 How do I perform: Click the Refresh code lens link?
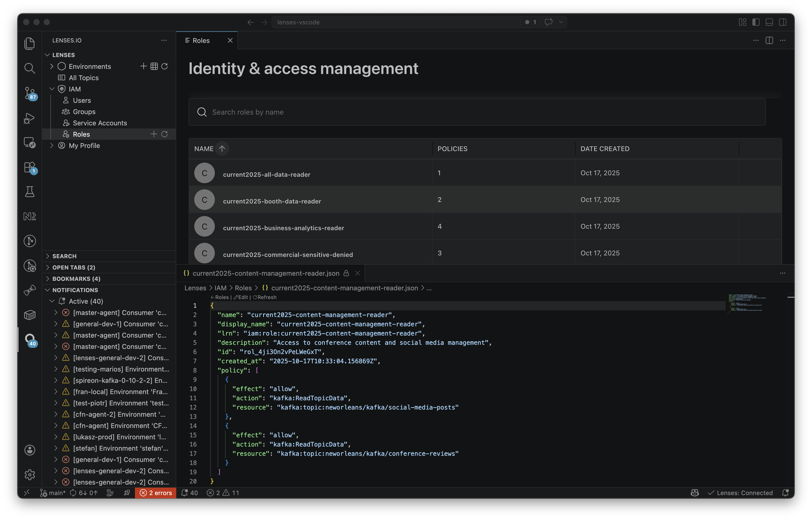pos(264,297)
